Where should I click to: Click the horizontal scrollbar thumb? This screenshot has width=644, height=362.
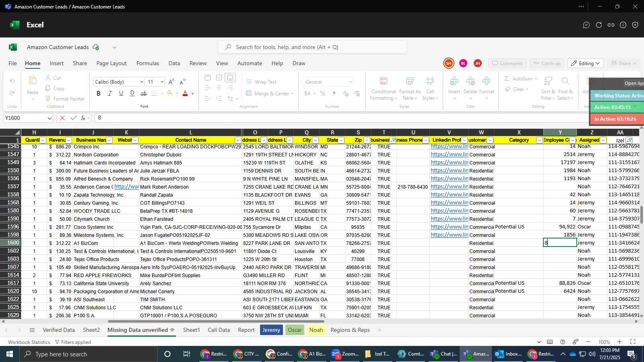[x=217, y=321]
